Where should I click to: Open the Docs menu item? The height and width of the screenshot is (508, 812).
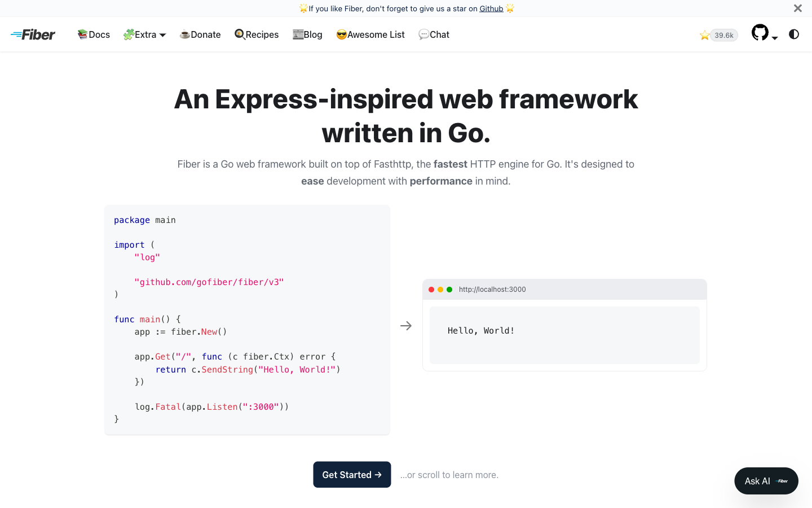pos(94,34)
